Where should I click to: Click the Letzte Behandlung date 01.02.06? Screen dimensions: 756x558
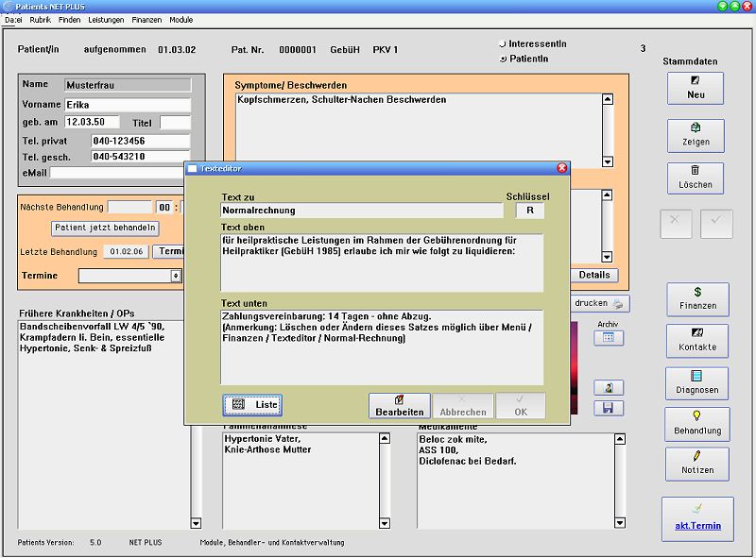point(126,251)
